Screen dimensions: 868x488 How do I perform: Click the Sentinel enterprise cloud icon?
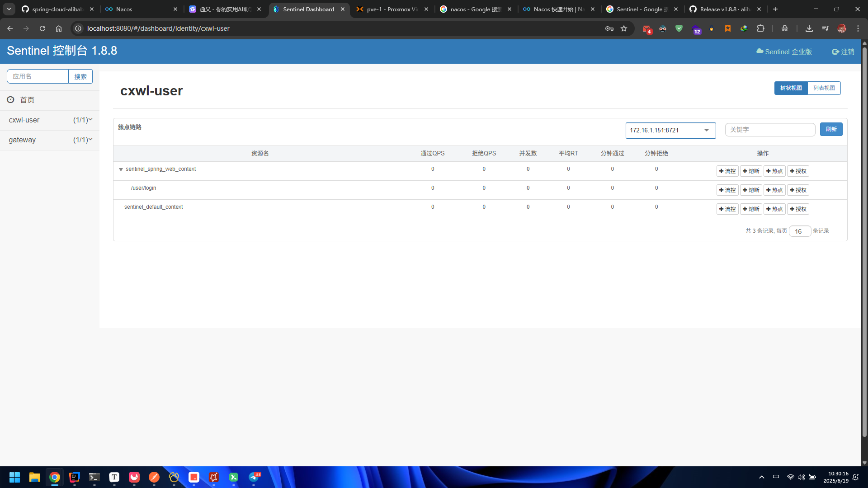(x=759, y=51)
